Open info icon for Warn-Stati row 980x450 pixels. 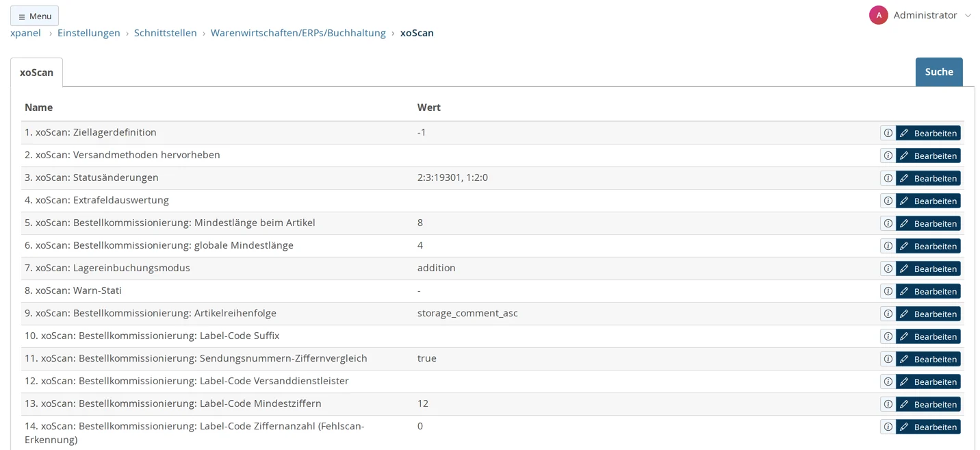(888, 291)
